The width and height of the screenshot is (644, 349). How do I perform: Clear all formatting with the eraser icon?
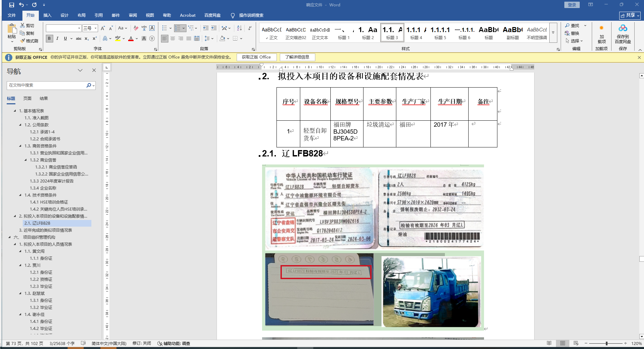(x=136, y=28)
